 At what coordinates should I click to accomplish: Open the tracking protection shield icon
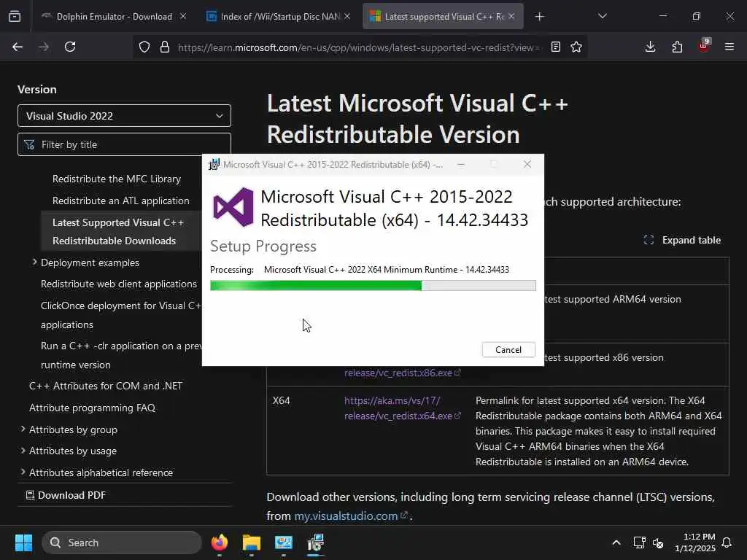click(x=144, y=47)
